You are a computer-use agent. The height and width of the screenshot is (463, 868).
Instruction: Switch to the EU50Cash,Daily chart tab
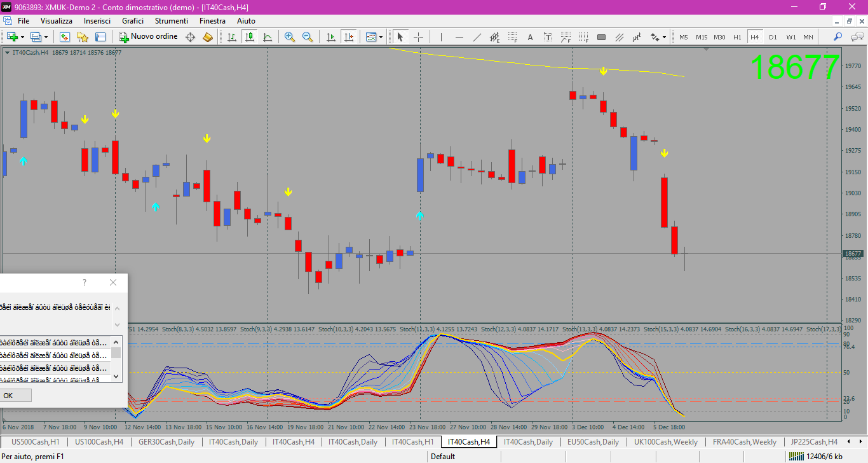point(593,442)
